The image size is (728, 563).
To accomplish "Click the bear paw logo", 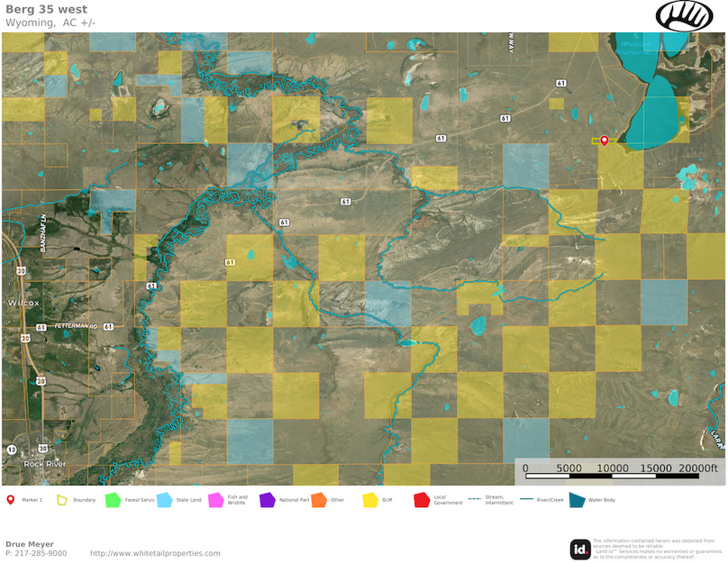I will click(x=684, y=15).
